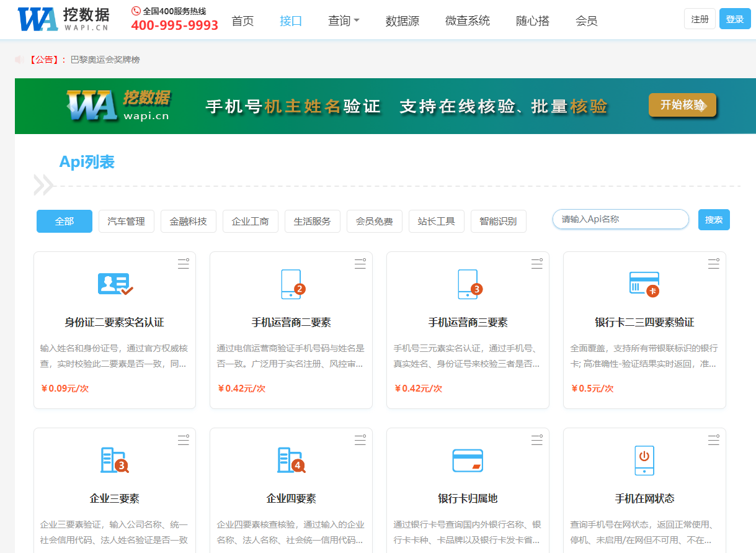Open the 银行卡二三四要素验证 title link
This screenshot has width=756, height=553.
[x=644, y=323]
